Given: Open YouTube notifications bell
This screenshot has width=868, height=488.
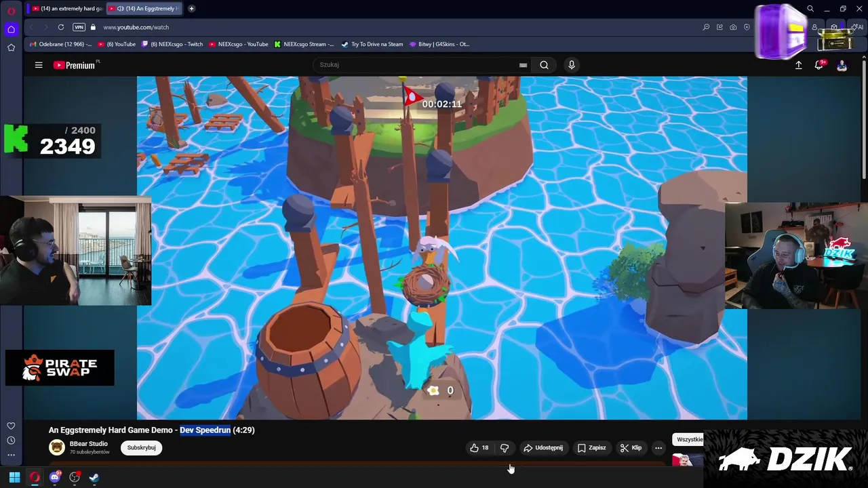Looking at the screenshot, I should point(818,65).
